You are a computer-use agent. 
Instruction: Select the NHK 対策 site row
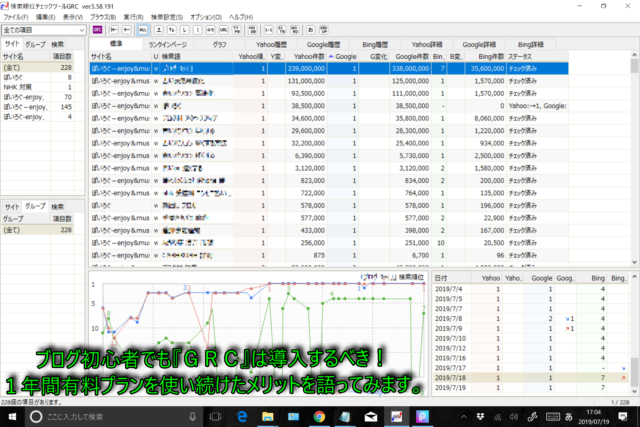click(38, 87)
